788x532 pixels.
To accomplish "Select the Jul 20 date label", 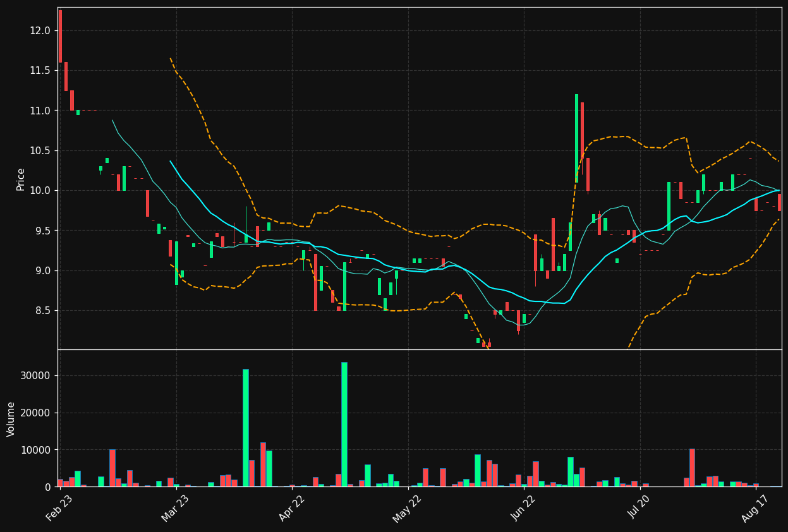I will pyautogui.click(x=639, y=508).
